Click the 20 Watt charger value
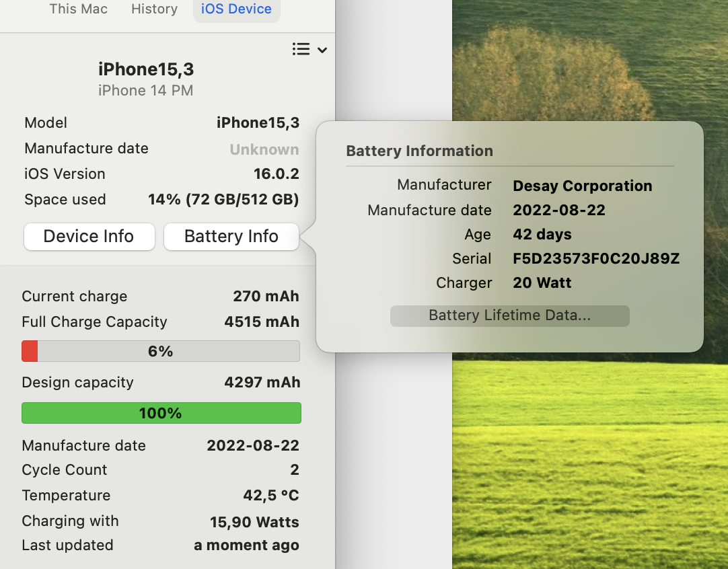The image size is (728, 569). (x=542, y=282)
